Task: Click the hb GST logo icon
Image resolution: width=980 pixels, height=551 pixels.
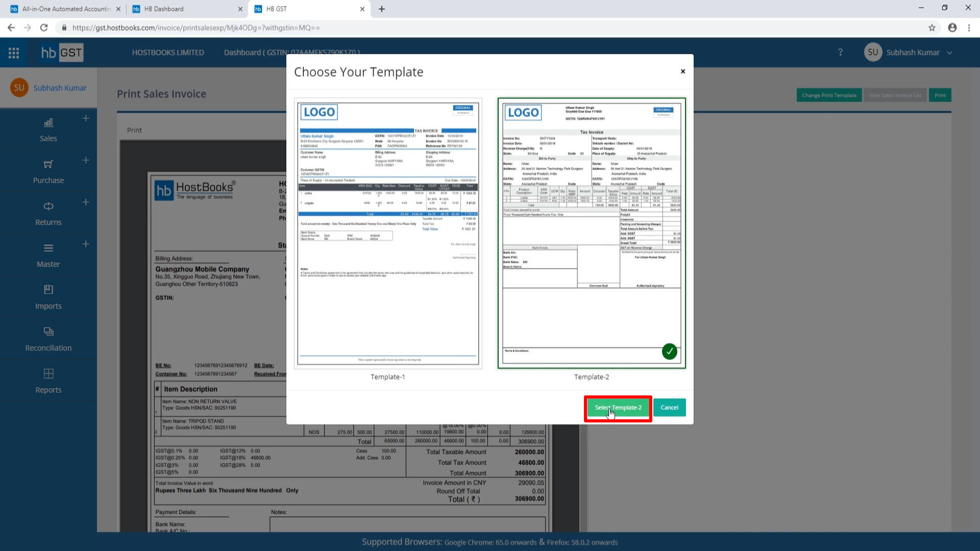Action: (64, 53)
